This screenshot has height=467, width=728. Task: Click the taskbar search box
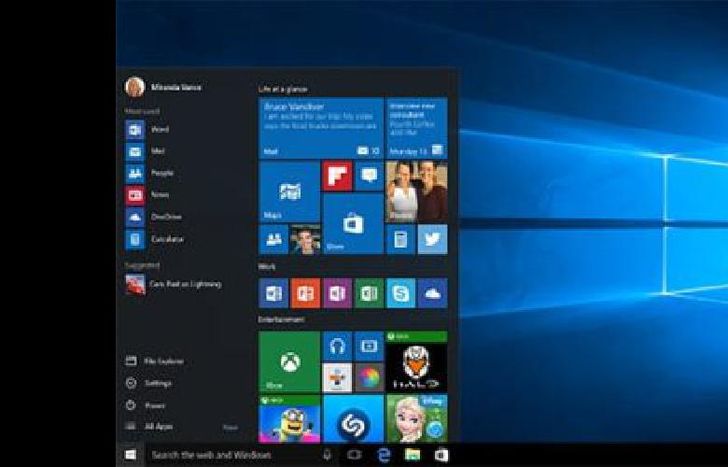click(241, 455)
